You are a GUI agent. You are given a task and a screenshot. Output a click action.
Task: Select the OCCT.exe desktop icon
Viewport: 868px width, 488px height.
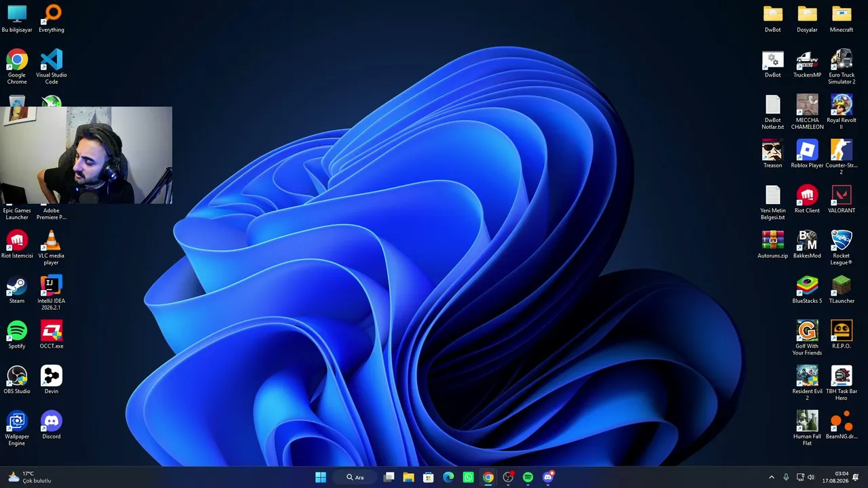tap(52, 335)
